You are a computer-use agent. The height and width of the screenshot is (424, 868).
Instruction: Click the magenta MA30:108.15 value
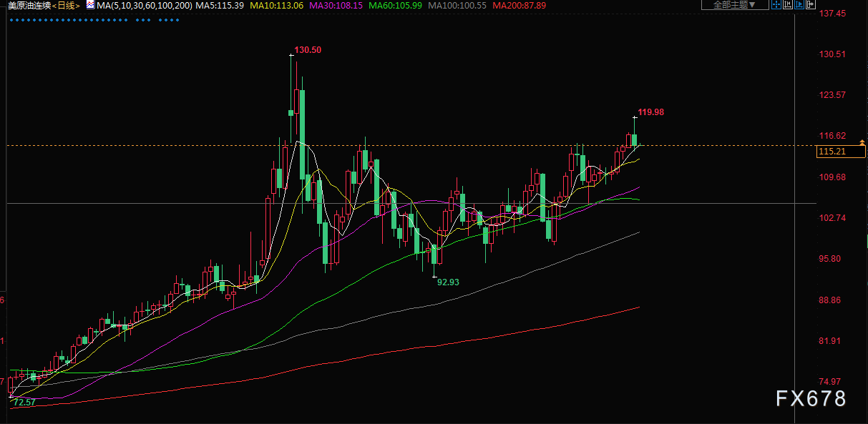pos(335,5)
